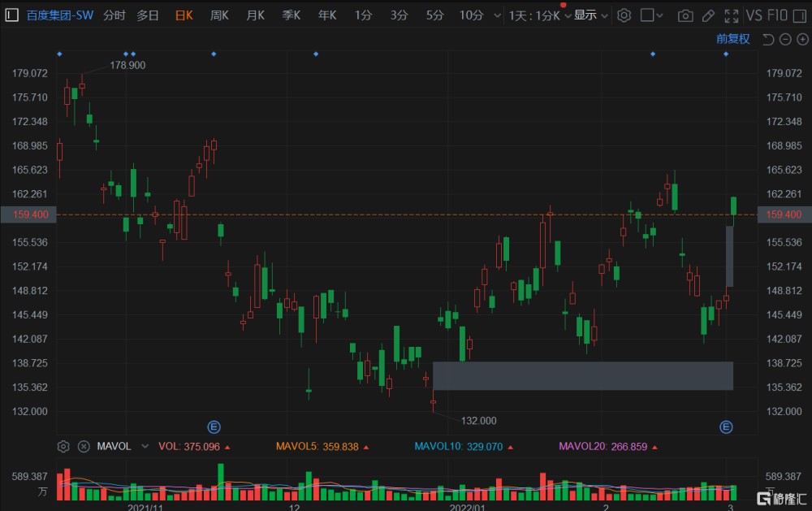The image size is (812, 511).
Task: Select the 年K yearly tab
Action: (x=327, y=15)
